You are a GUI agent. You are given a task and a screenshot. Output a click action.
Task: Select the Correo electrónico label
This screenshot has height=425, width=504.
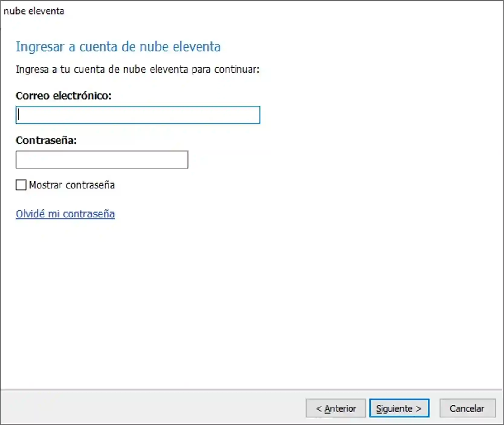(x=64, y=96)
